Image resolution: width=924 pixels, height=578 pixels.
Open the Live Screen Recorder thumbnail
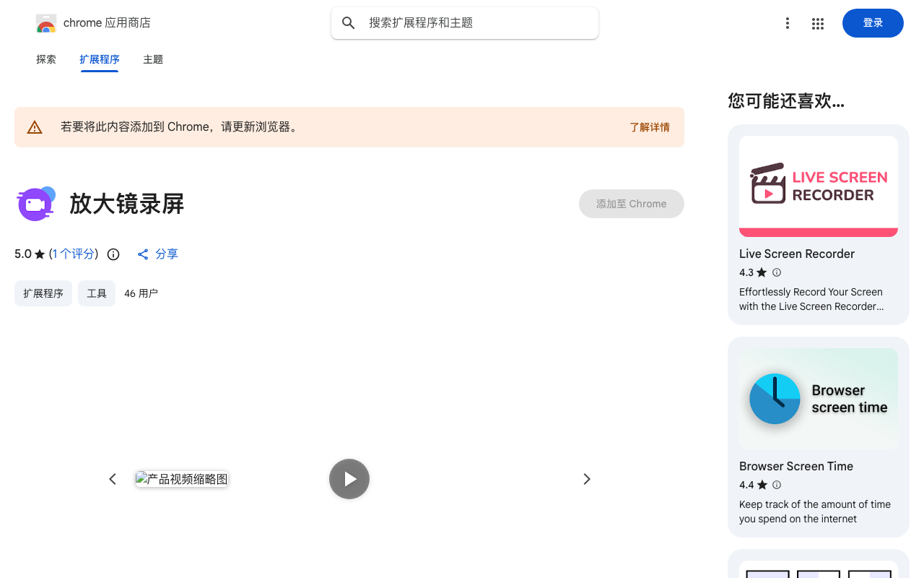(x=819, y=186)
